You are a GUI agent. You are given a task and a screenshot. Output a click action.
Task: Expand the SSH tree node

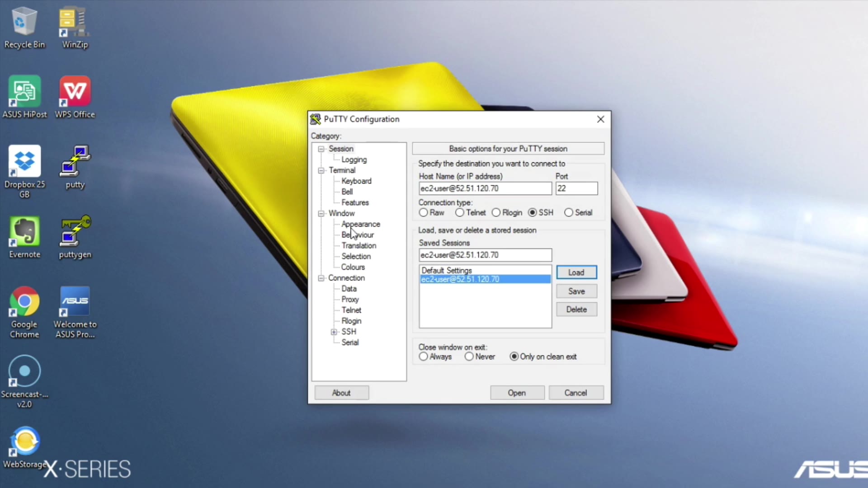pos(334,332)
